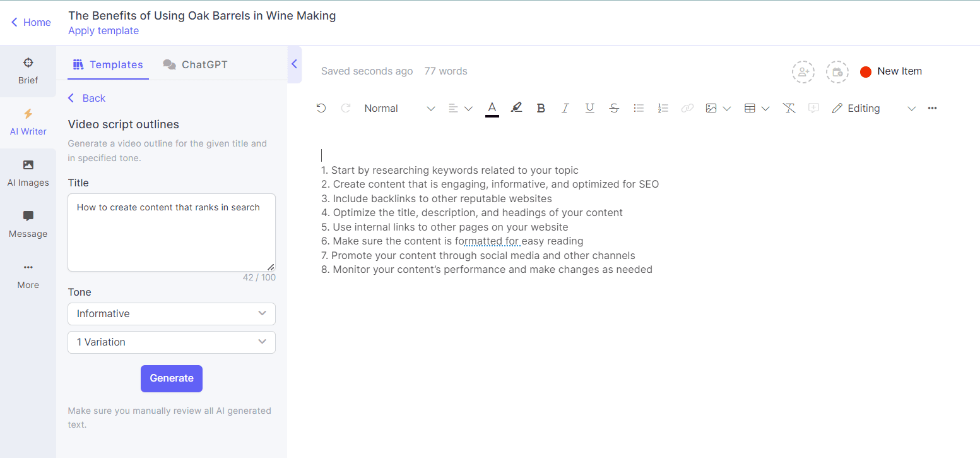980x458 pixels.
Task: Click the document title about Oak Barrels
Action: pyautogui.click(x=202, y=16)
